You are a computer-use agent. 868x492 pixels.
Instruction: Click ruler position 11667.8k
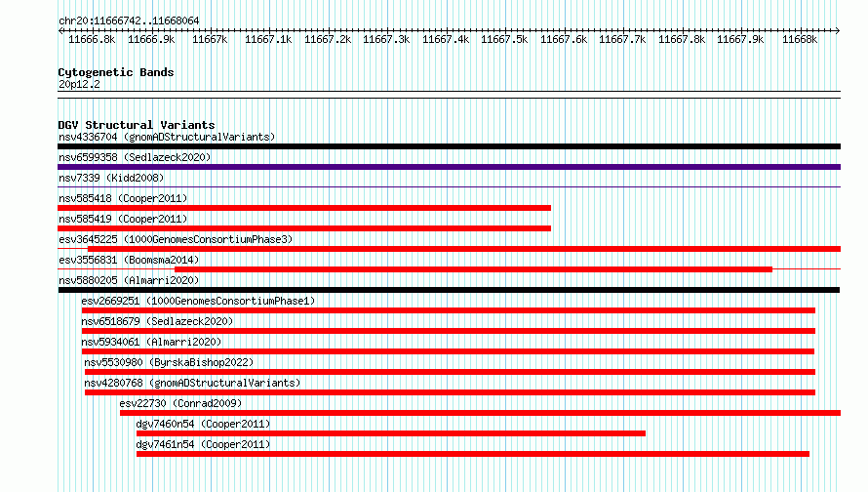tap(682, 39)
